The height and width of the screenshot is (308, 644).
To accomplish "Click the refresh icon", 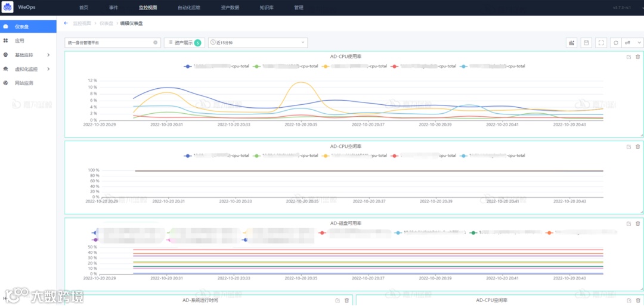I will coord(615,43).
